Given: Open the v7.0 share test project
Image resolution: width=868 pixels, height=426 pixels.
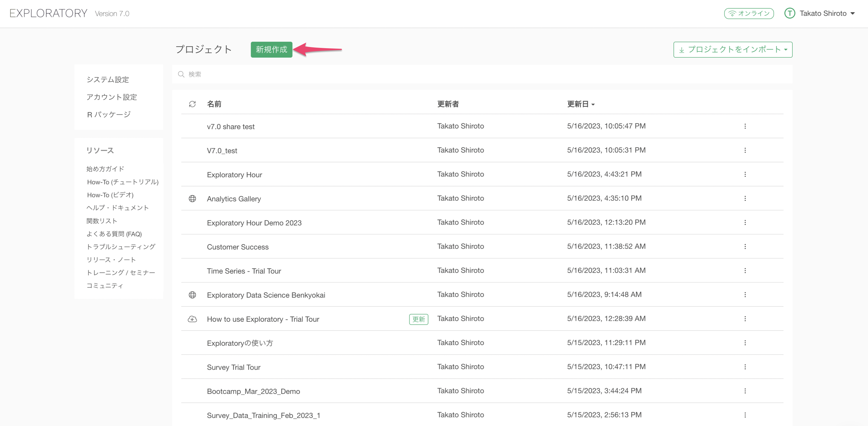Looking at the screenshot, I should (x=231, y=127).
